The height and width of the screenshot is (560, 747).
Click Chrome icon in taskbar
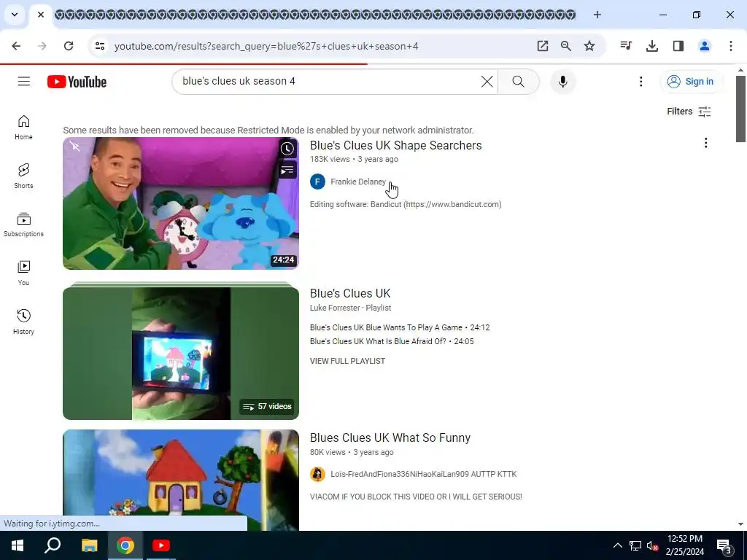point(125,545)
